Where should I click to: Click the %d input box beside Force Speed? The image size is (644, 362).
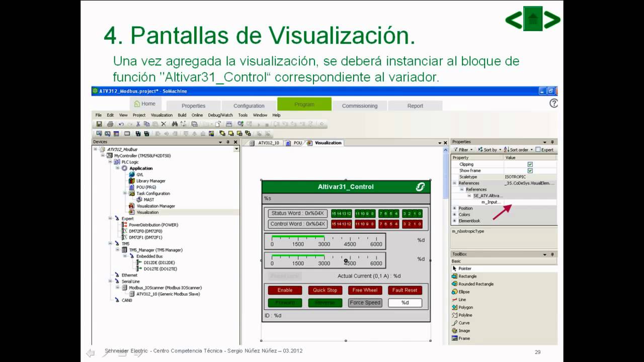[405, 303]
